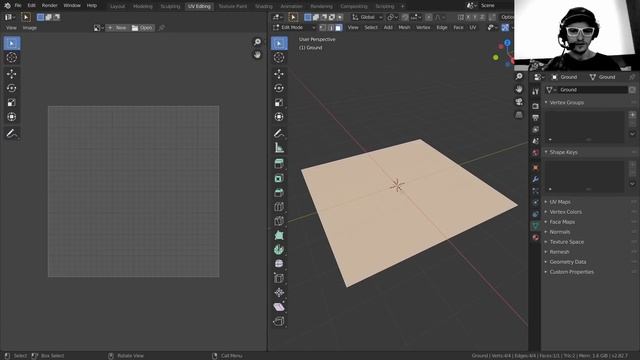Toggle perspective/orthographic grid icon in viewport
The height and width of the screenshot is (360, 640).
[519, 115]
